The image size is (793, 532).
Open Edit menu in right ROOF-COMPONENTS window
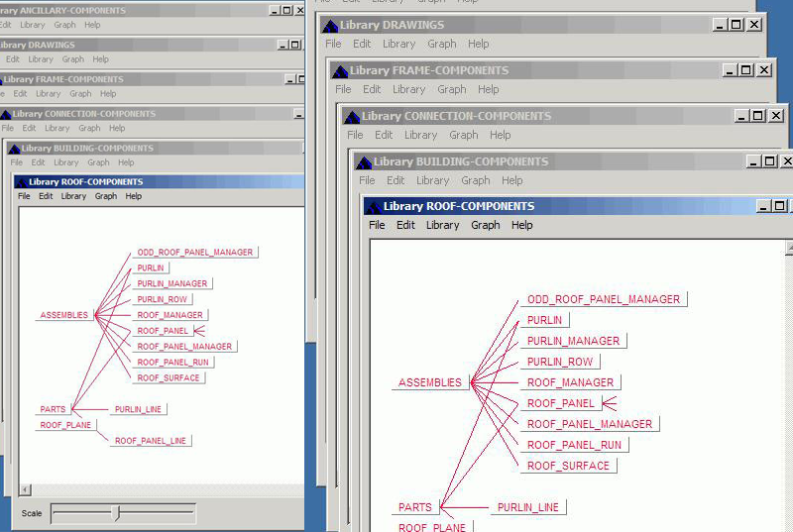pos(405,225)
